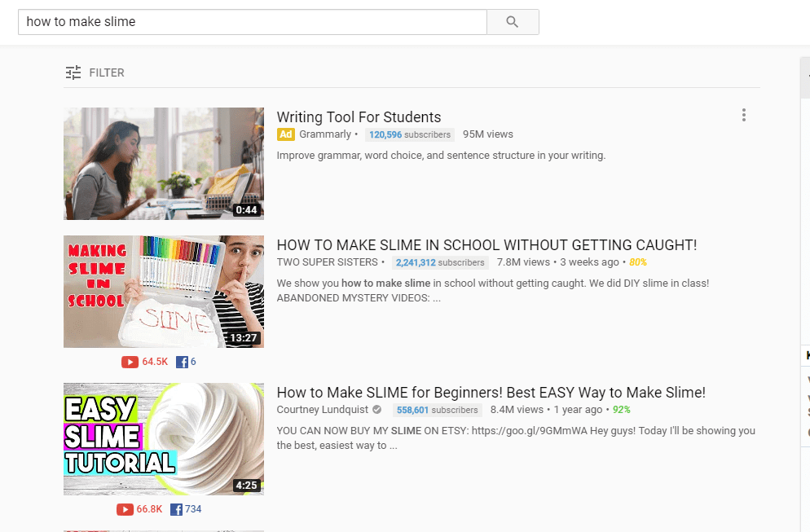This screenshot has width=810, height=532.
Task: Click 2,241,312 subscribers badge
Action: (440, 262)
